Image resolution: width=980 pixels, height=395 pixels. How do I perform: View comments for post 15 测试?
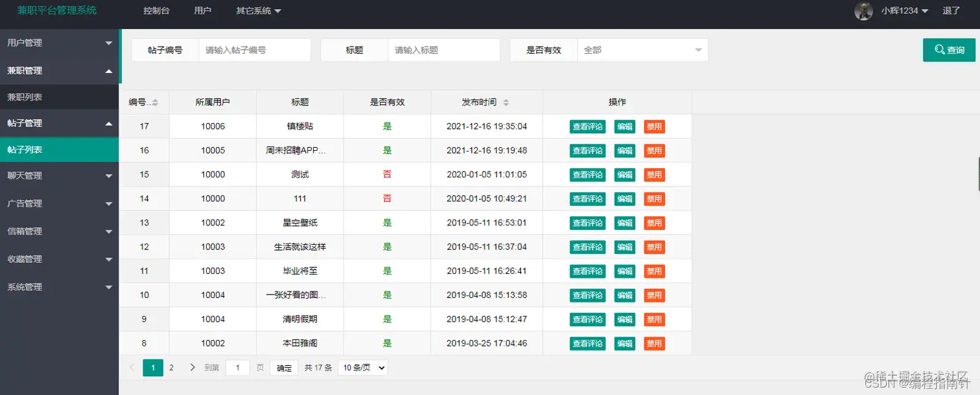point(588,175)
